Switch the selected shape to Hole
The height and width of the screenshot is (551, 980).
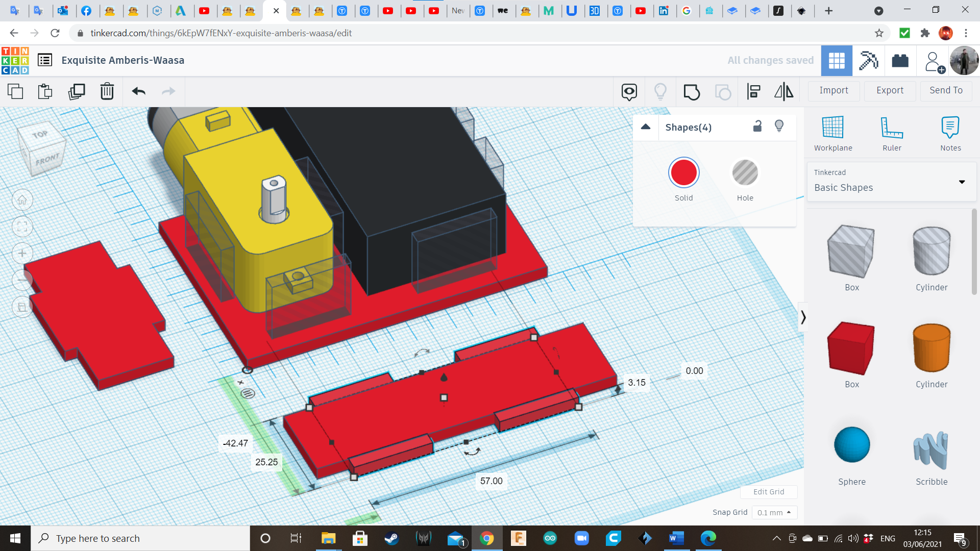pyautogui.click(x=745, y=172)
